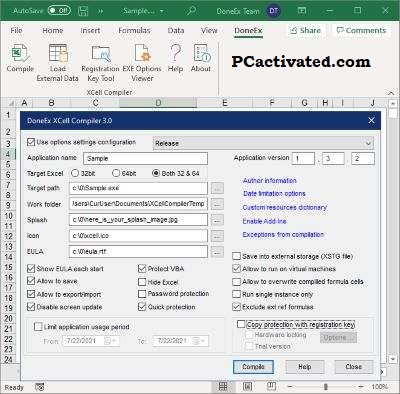Launch the Registration Key Tool
Viewport: 400px width, 394px height.
pos(100,63)
